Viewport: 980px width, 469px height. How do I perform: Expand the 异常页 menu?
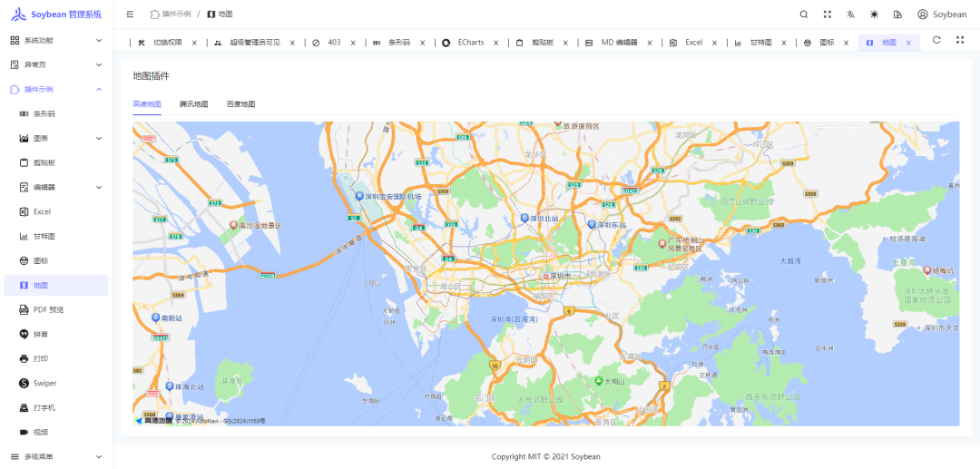click(x=54, y=64)
